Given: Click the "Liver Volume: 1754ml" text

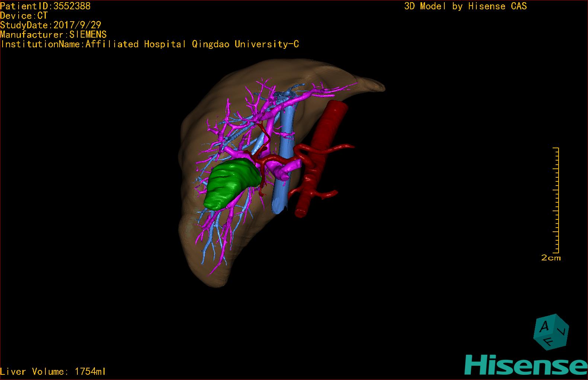Looking at the screenshot, I should pos(53,371).
